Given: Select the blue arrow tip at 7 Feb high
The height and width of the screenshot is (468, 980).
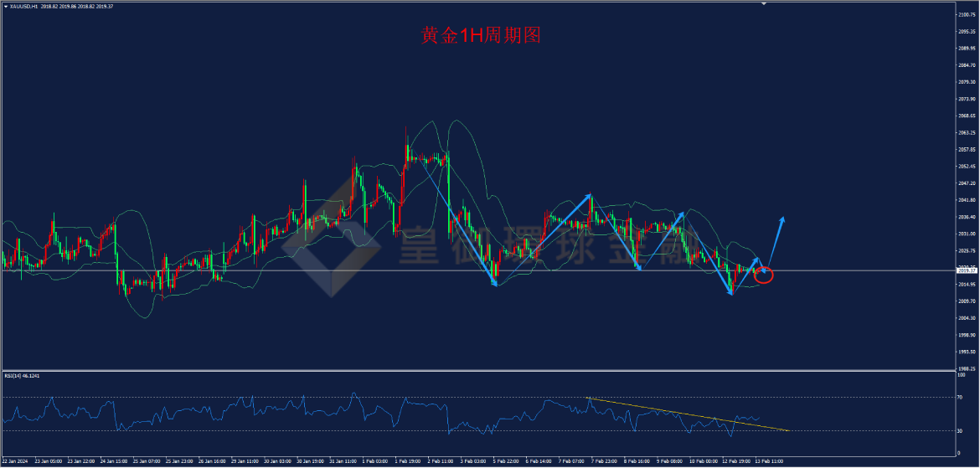Looking at the screenshot, I should point(589,196).
